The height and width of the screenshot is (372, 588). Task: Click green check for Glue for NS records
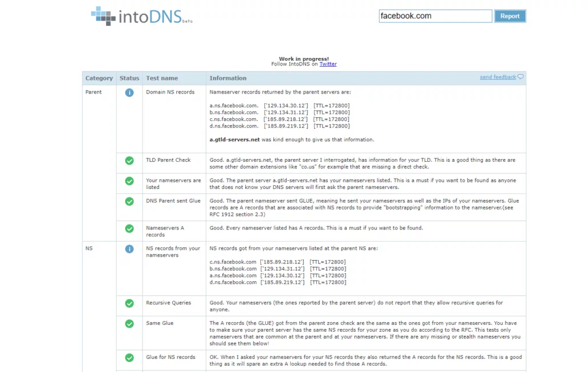point(129,358)
